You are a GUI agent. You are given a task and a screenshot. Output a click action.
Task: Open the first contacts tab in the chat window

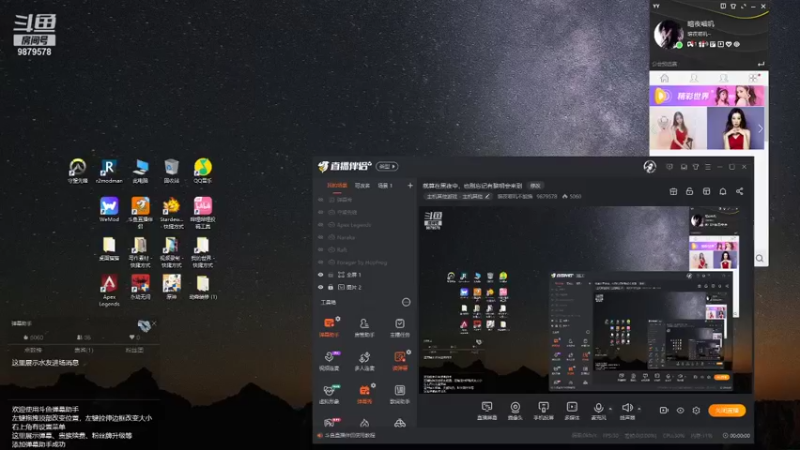pos(694,78)
